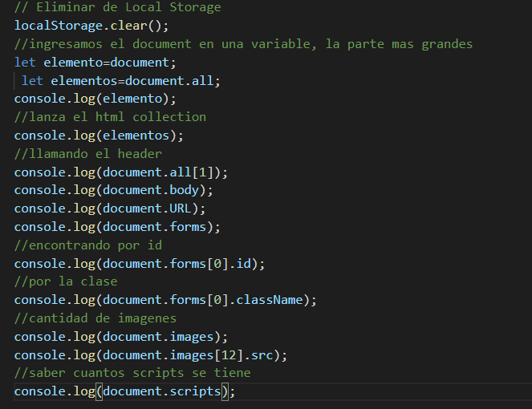Click the line ending with className);
Image resolution: width=532 pixels, height=409 pixels.
tap(165, 300)
